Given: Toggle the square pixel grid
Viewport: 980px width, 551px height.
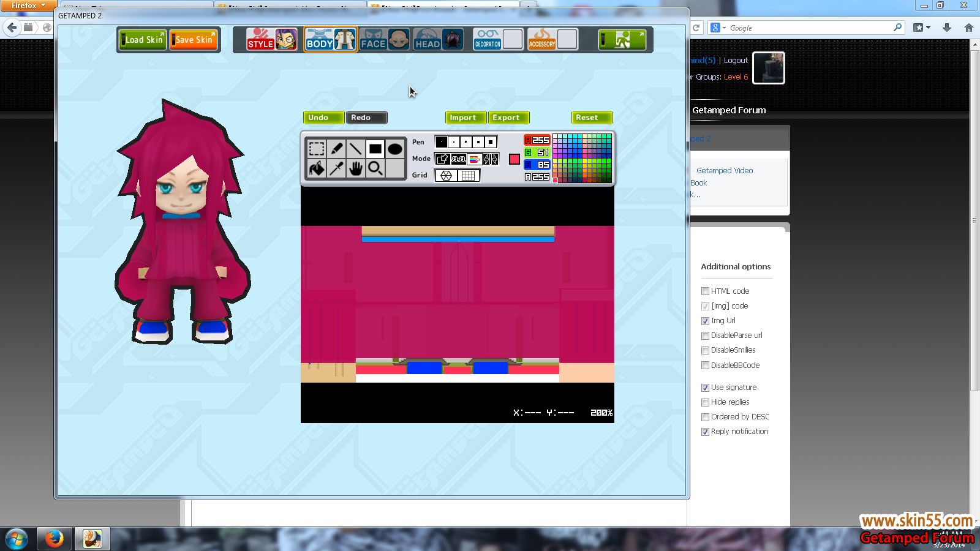Looking at the screenshot, I should point(469,176).
